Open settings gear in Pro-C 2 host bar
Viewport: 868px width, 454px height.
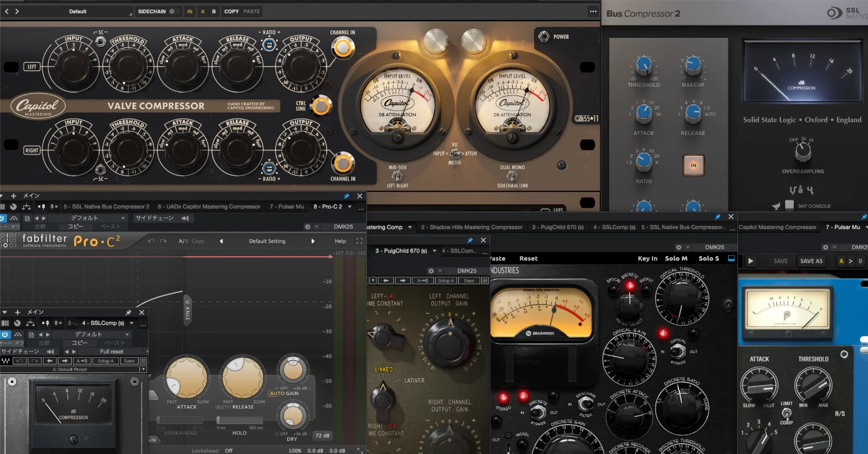(x=307, y=227)
